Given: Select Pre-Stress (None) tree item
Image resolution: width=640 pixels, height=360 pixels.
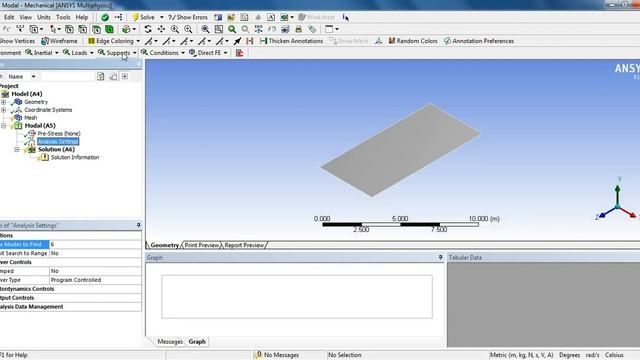Looking at the screenshot, I should (x=59, y=133).
